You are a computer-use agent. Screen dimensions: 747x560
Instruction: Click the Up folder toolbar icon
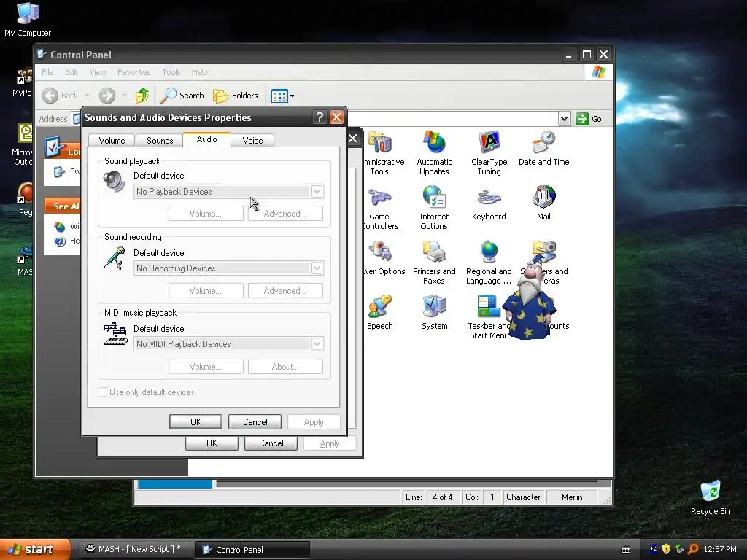(x=142, y=96)
